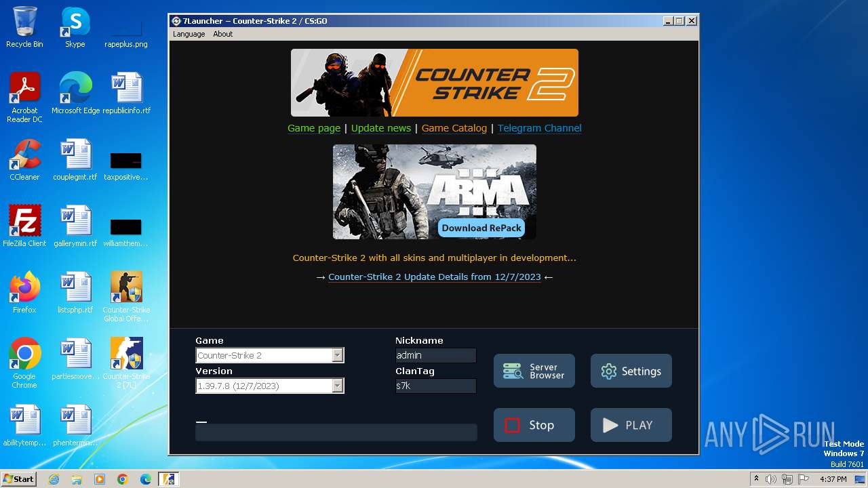
Task: Open Update news link
Action: [381, 128]
